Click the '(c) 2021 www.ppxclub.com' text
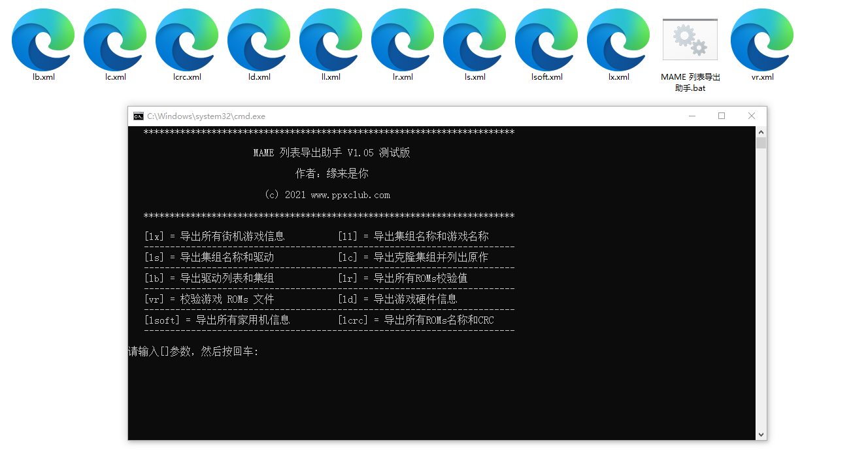Image resolution: width=868 pixels, height=459 pixels. coord(327,195)
